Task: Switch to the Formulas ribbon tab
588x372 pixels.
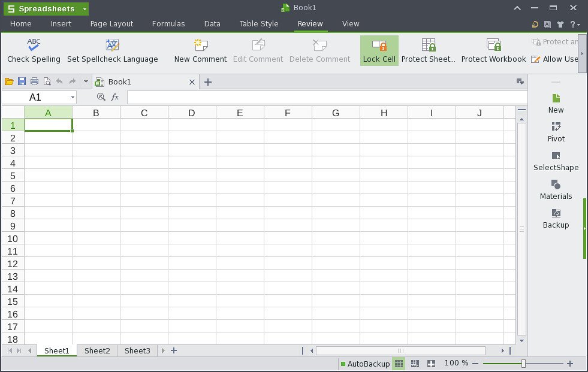Action: pos(168,24)
